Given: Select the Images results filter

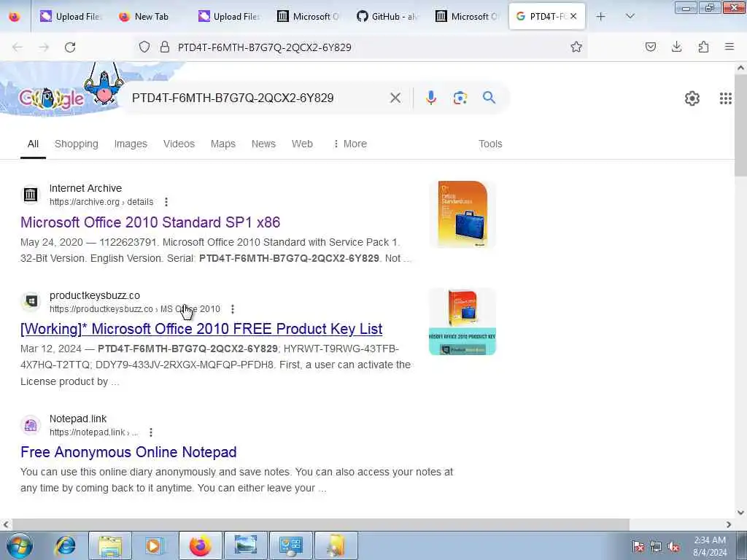Looking at the screenshot, I should (131, 144).
